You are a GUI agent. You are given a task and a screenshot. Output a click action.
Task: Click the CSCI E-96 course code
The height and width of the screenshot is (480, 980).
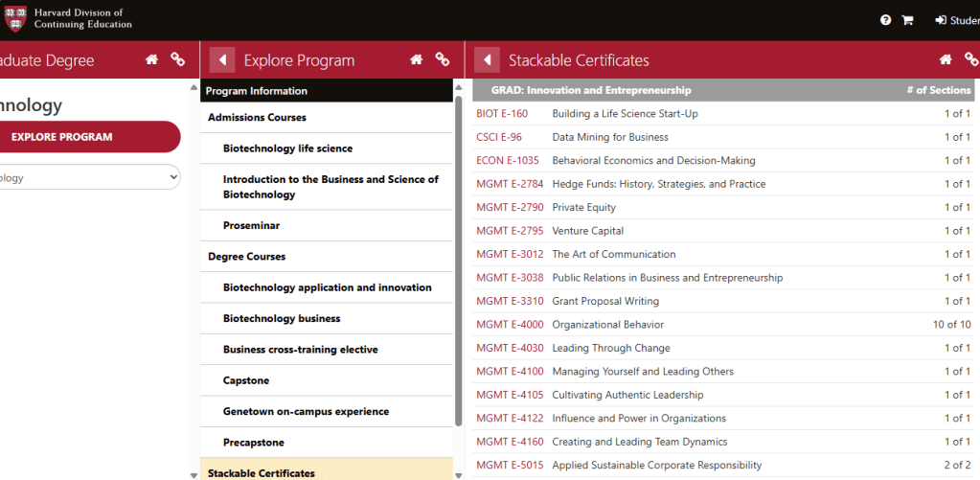tap(499, 137)
